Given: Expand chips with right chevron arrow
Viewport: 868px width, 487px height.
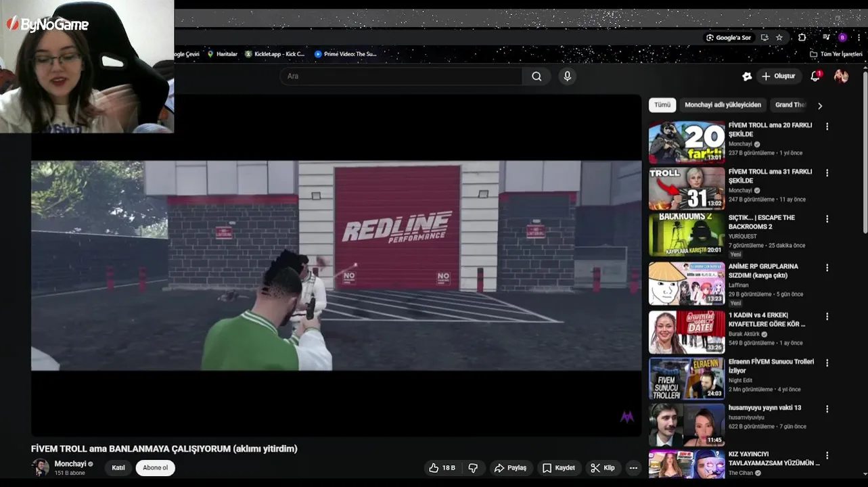Looking at the screenshot, I should [x=820, y=106].
